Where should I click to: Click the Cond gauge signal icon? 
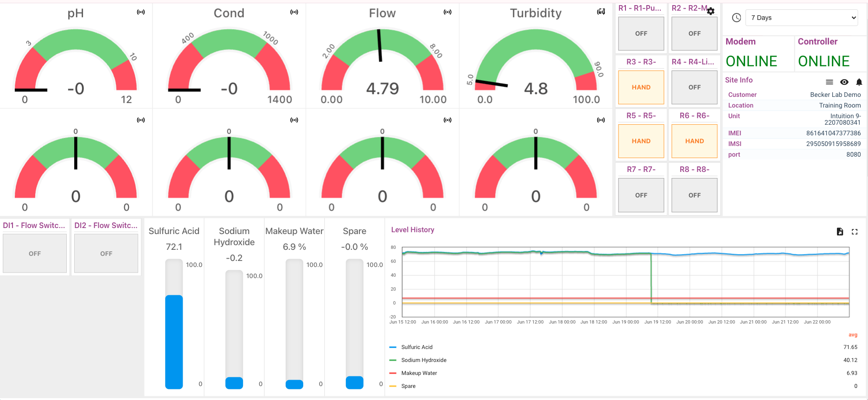coord(294,12)
